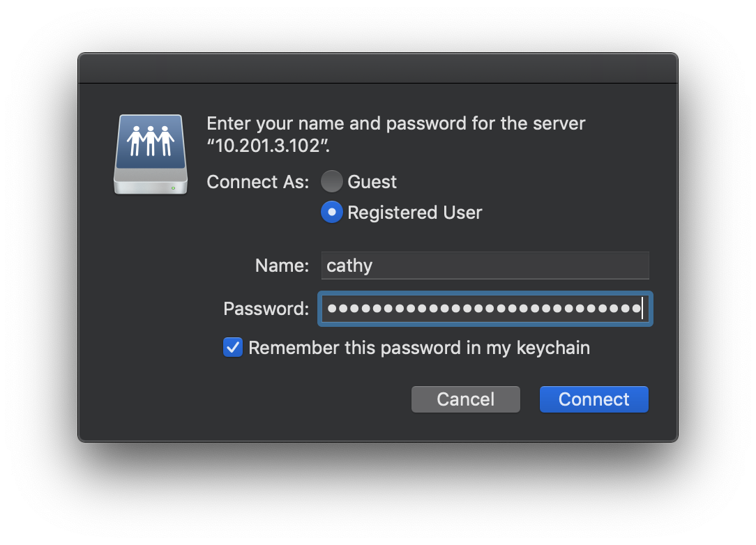Select the Guest radio button
This screenshot has width=756, height=545.
332,182
